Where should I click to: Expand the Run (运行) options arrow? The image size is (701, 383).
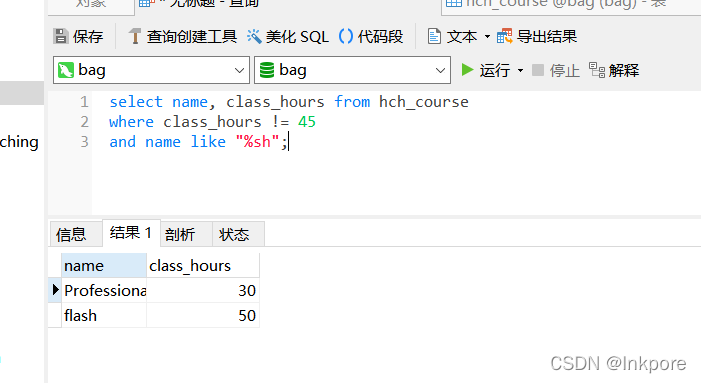(x=520, y=70)
